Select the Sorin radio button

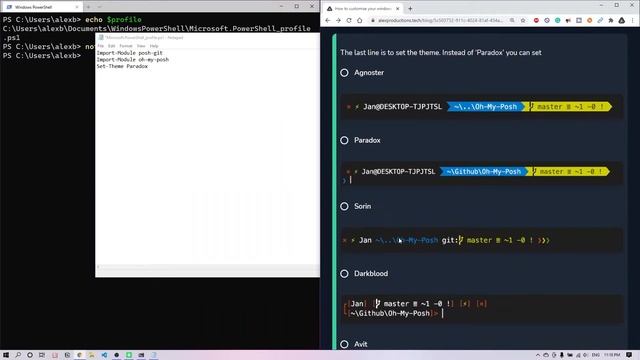(x=344, y=207)
